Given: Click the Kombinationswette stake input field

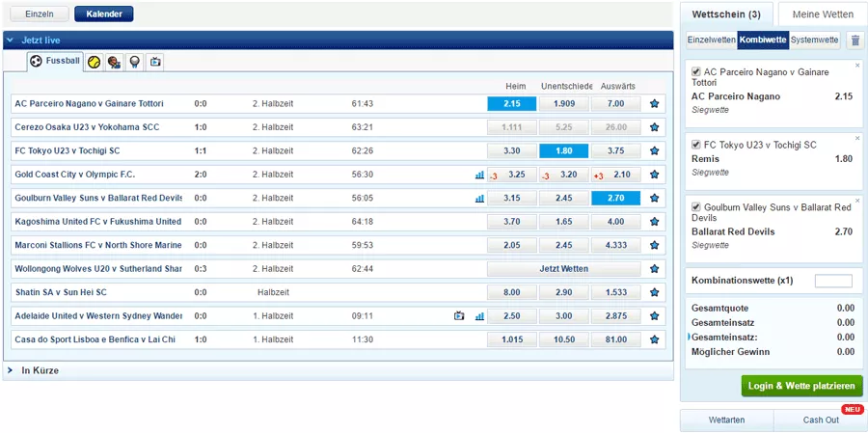Looking at the screenshot, I should 833,281.
